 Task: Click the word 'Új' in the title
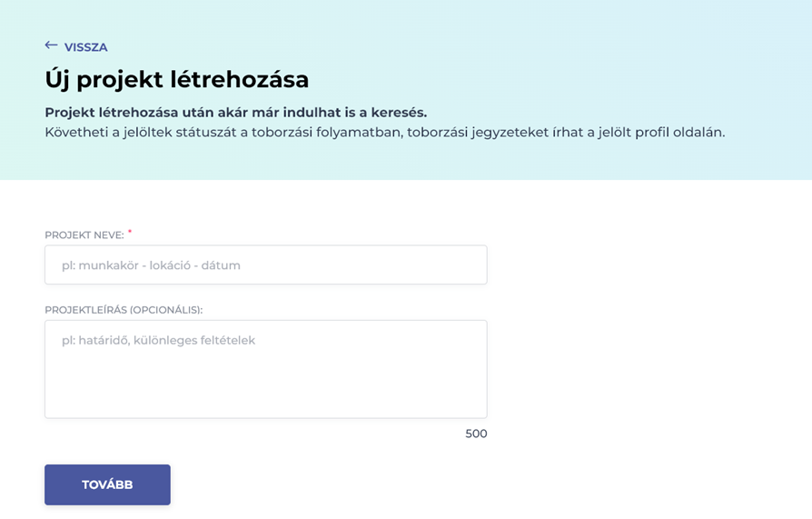point(56,79)
